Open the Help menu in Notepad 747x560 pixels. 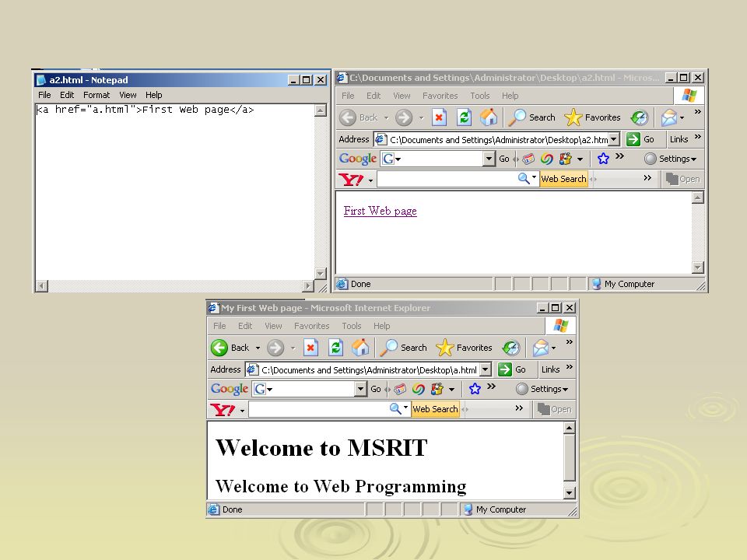click(x=153, y=95)
